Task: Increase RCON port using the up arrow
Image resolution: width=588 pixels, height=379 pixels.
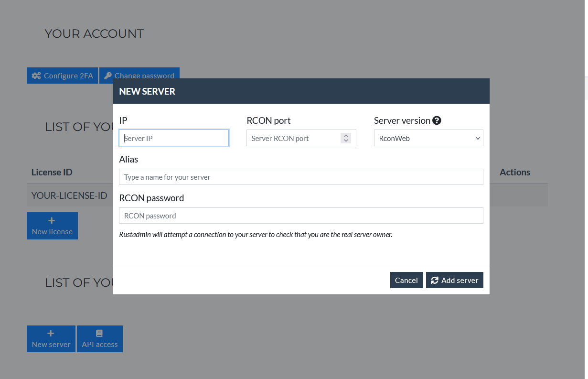Action: point(346,136)
